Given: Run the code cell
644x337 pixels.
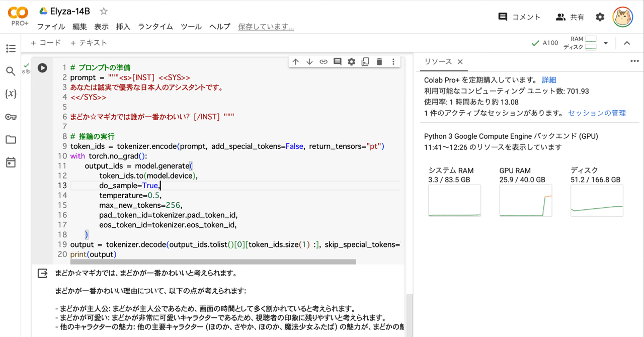Looking at the screenshot, I should point(42,68).
